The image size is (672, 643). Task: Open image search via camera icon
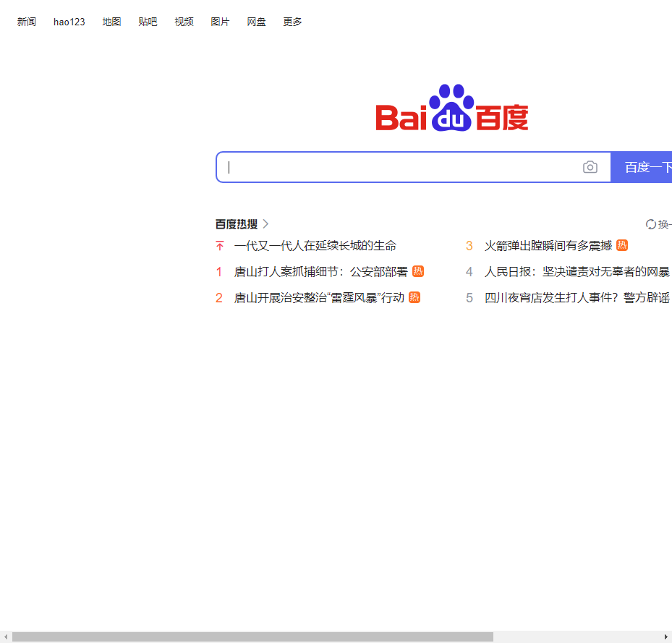[590, 167]
